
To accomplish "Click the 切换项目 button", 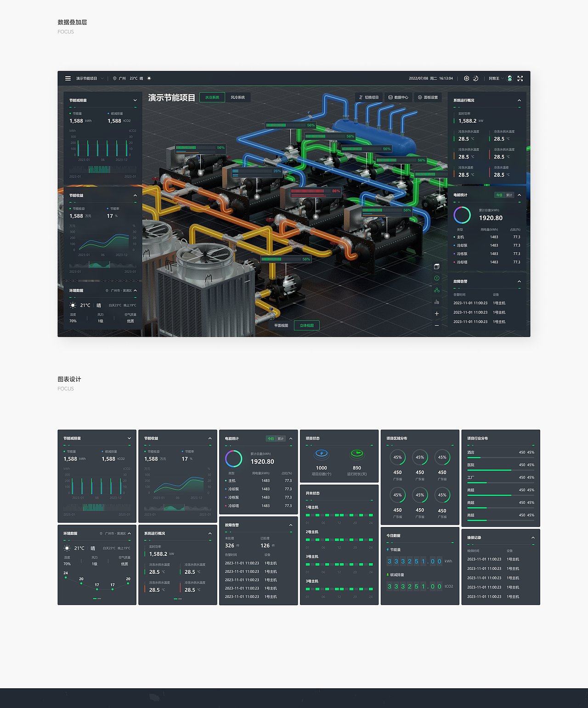I will pyautogui.click(x=369, y=97).
